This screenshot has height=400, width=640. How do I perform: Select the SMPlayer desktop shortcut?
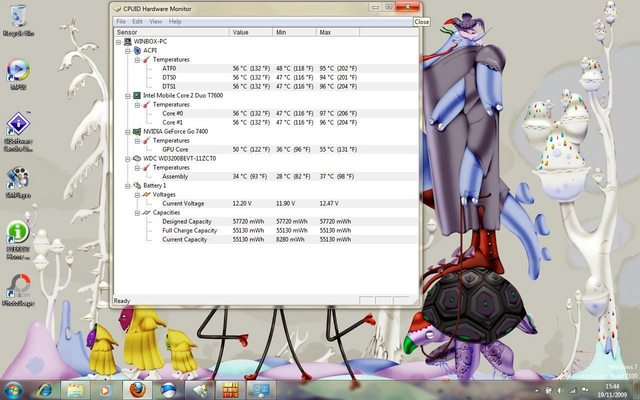[18, 182]
